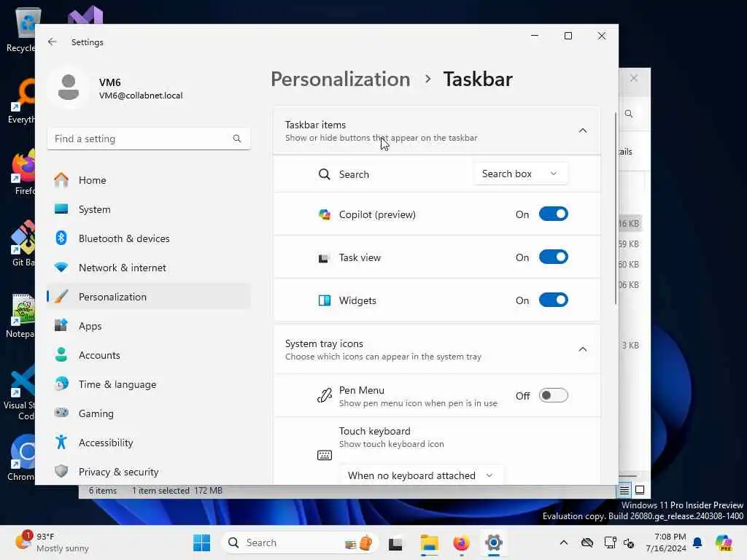
Task: Click network display tray icon
Action: point(609,542)
